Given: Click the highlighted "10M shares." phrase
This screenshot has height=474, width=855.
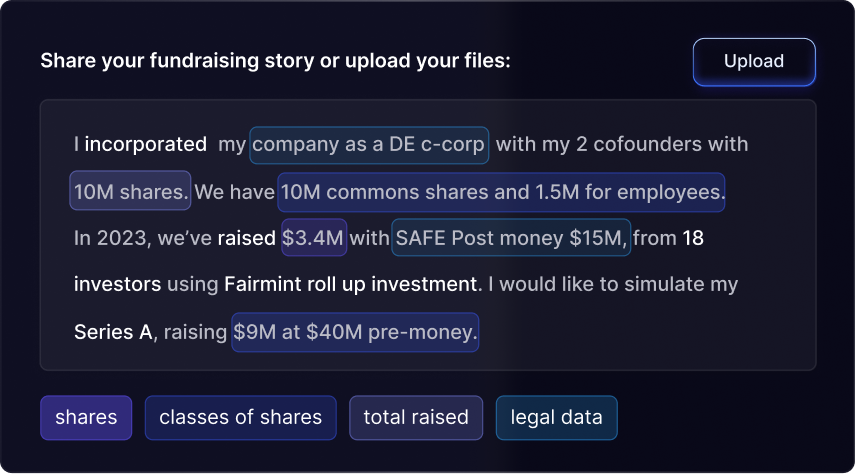Looking at the screenshot, I should (131, 192).
